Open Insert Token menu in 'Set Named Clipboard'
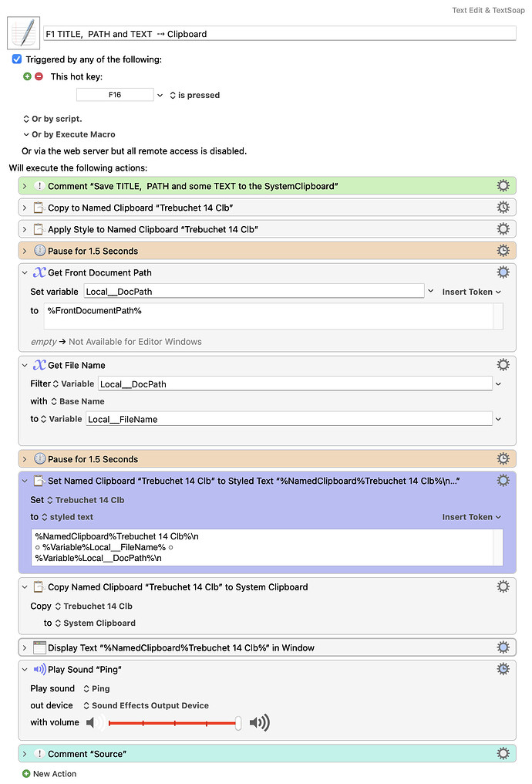This screenshot has width=532, height=784. coord(472,516)
